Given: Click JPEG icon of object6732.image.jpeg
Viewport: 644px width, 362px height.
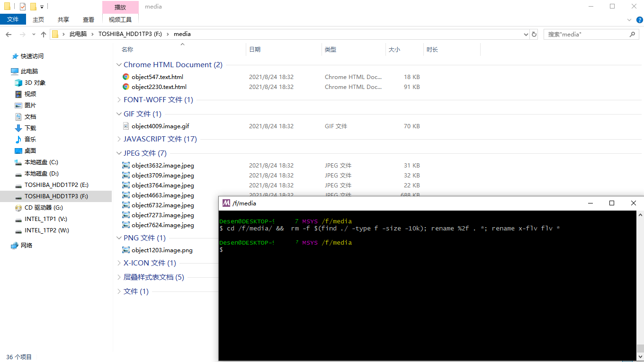Looking at the screenshot, I should coord(126,205).
